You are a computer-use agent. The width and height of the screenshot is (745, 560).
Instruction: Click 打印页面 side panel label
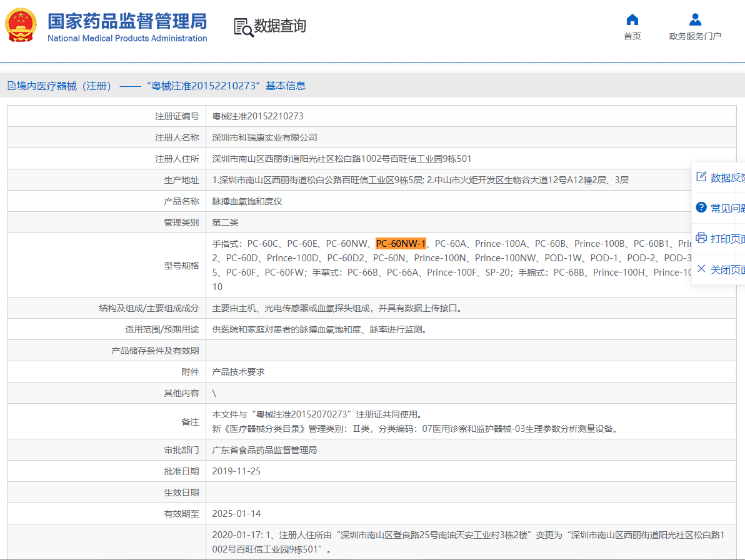[x=727, y=239]
